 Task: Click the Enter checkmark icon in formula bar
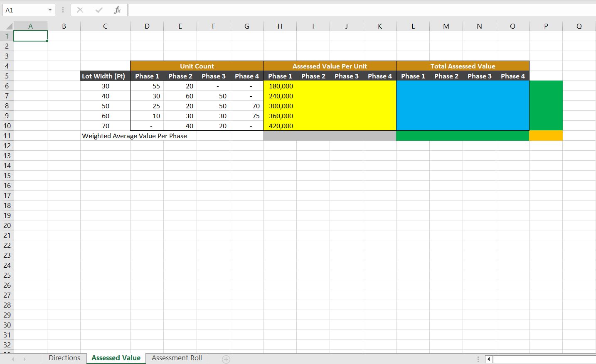click(99, 10)
